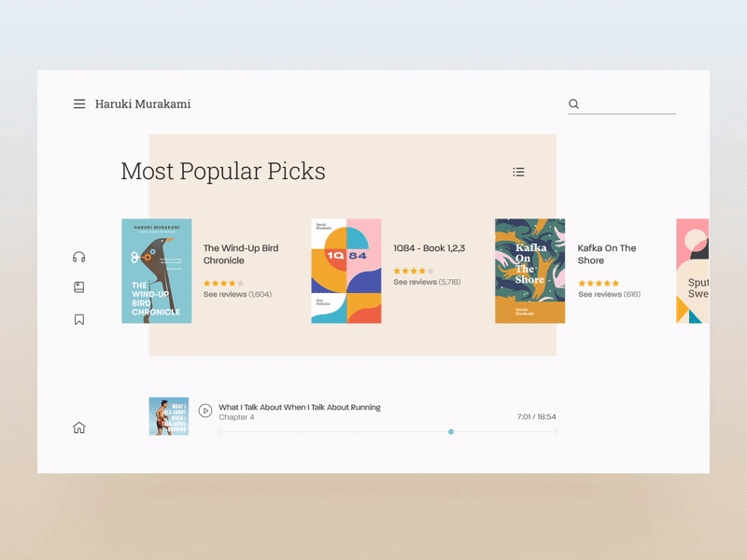Open Kafka On The Shore cover
This screenshot has height=560, width=747.
[x=529, y=271]
